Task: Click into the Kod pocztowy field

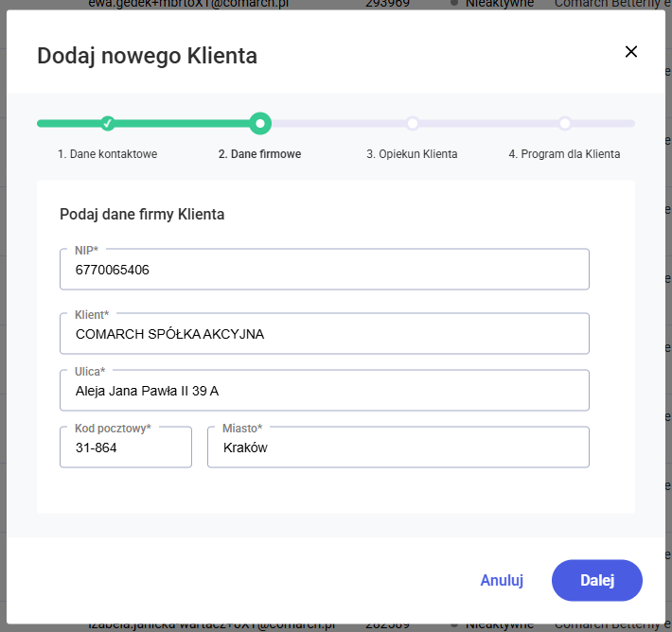Action: (126, 448)
